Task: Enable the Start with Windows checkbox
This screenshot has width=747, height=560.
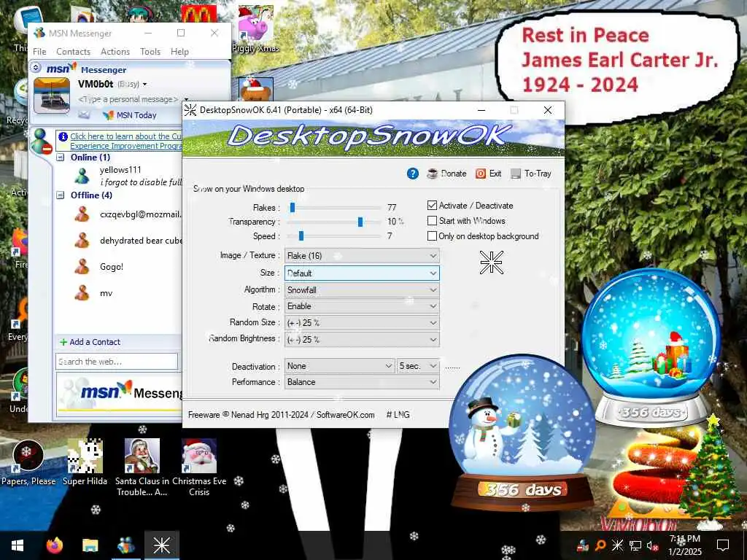Action: 432,221
